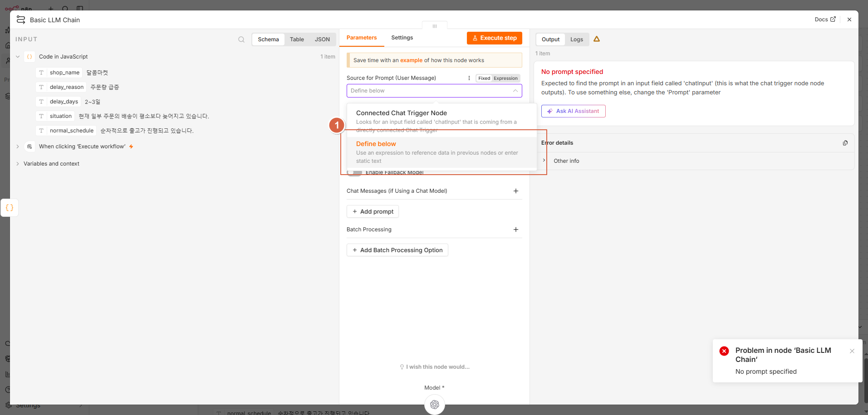Click Add Batch Processing Option button
The width and height of the screenshot is (868, 415).
[397, 250]
